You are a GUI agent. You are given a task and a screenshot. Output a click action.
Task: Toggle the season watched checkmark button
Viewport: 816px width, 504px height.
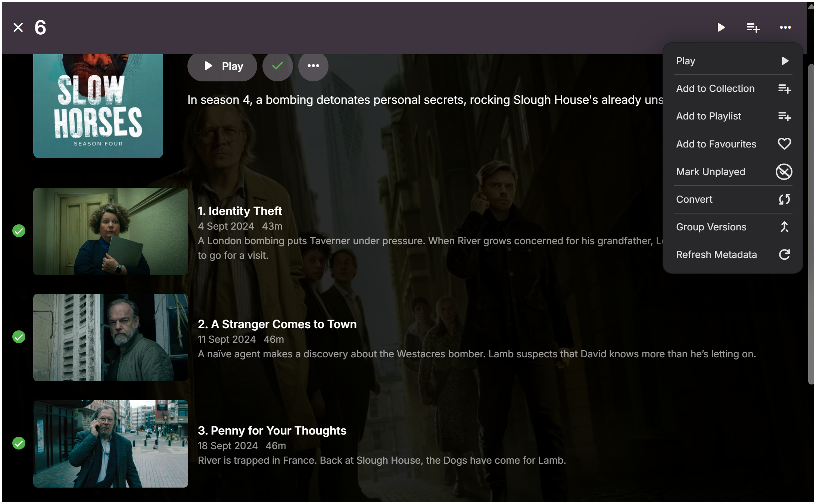tap(277, 66)
